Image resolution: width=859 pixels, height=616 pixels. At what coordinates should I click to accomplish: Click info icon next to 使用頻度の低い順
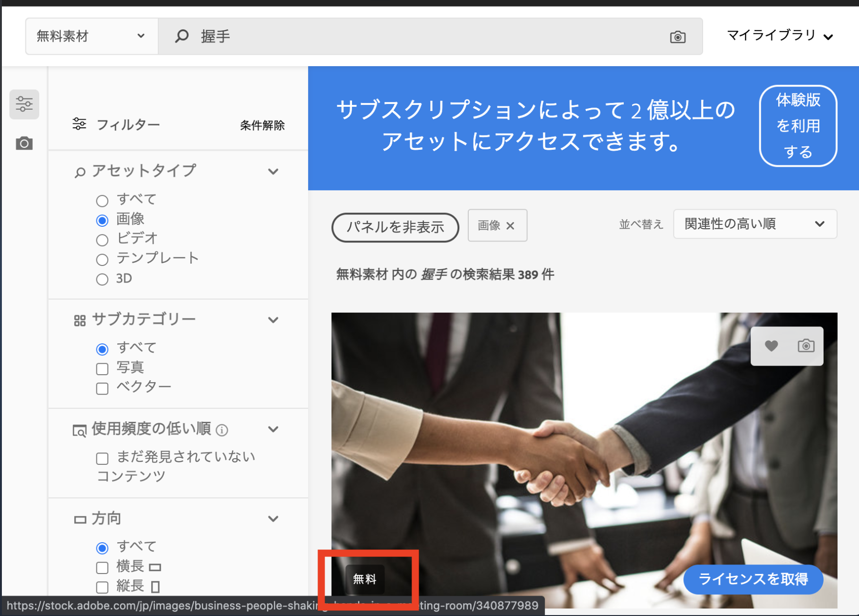point(222,430)
